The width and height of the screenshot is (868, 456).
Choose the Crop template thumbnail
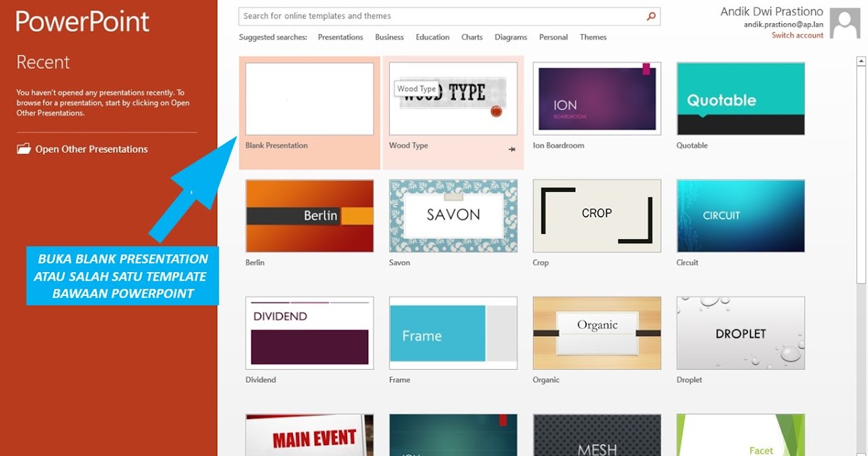[597, 216]
